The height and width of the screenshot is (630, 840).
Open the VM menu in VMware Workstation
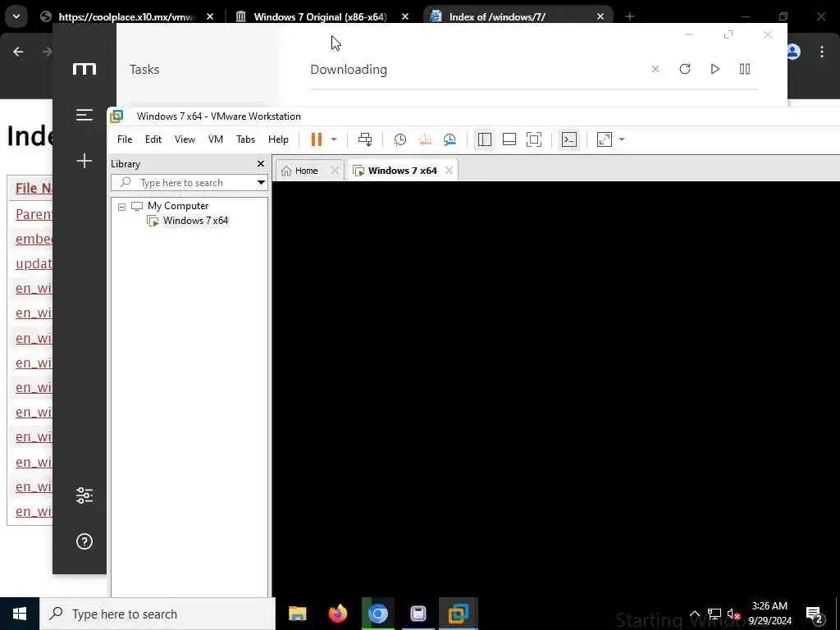coord(216,139)
